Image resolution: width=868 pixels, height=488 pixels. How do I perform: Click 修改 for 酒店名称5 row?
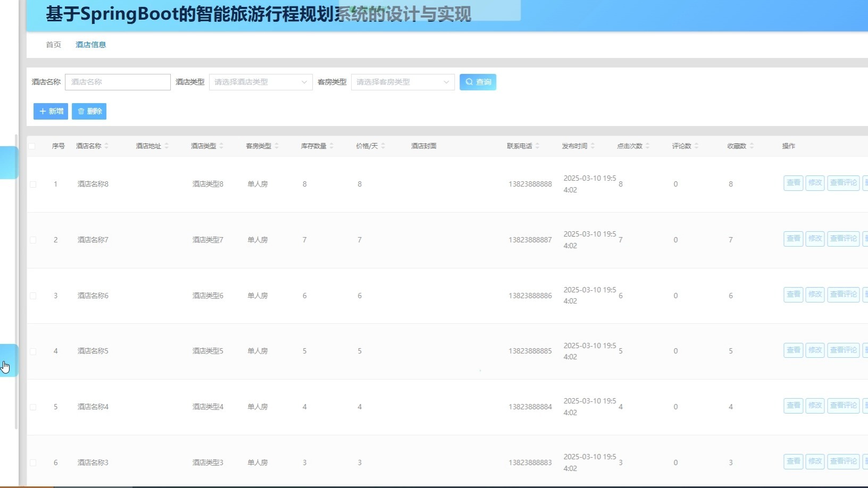tap(815, 350)
